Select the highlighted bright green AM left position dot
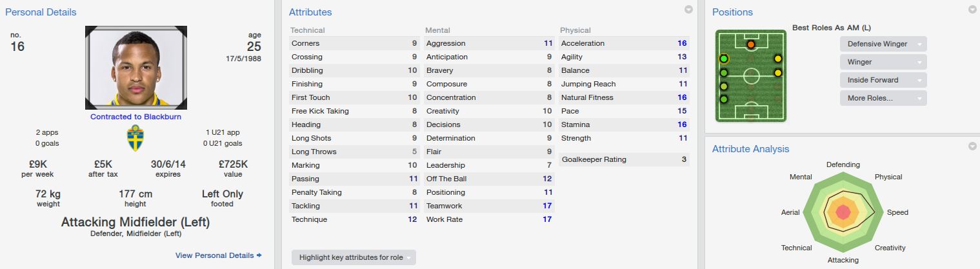Screen dimensions: 980x269 (724, 59)
